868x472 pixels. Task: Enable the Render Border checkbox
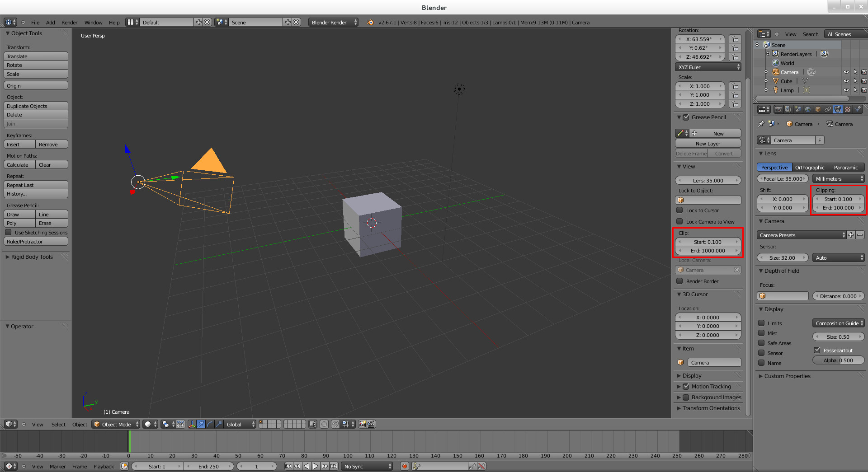pyautogui.click(x=679, y=281)
